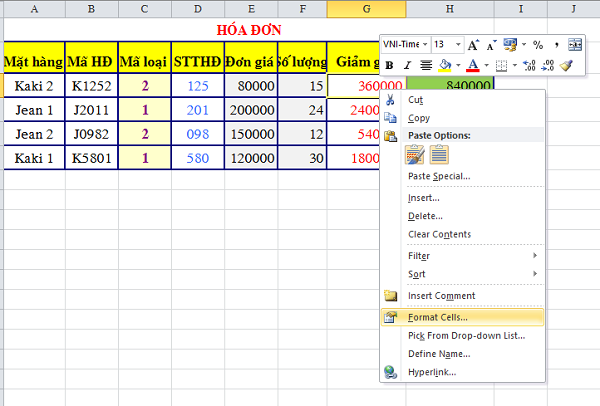This screenshot has width=600, height=406.
Task: Select cell containing K1252
Action: click(x=91, y=86)
